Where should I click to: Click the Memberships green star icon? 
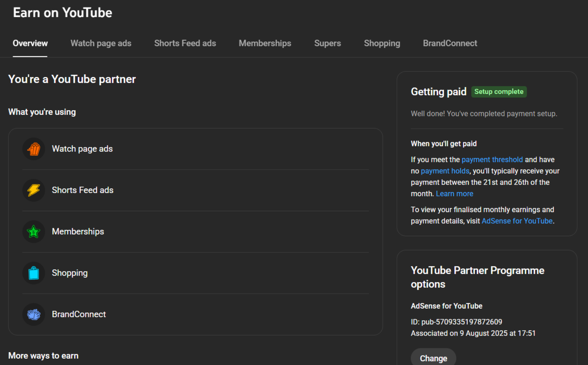click(x=34, y=232)
